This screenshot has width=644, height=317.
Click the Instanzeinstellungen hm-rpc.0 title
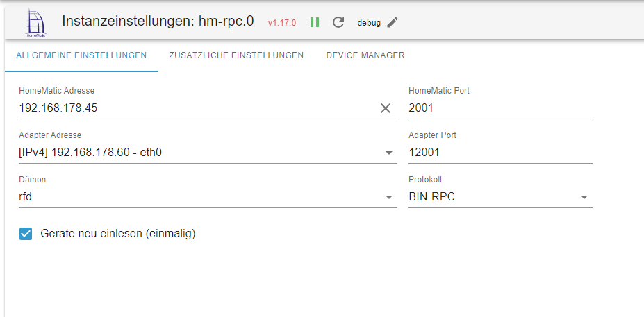click(158, 22)
